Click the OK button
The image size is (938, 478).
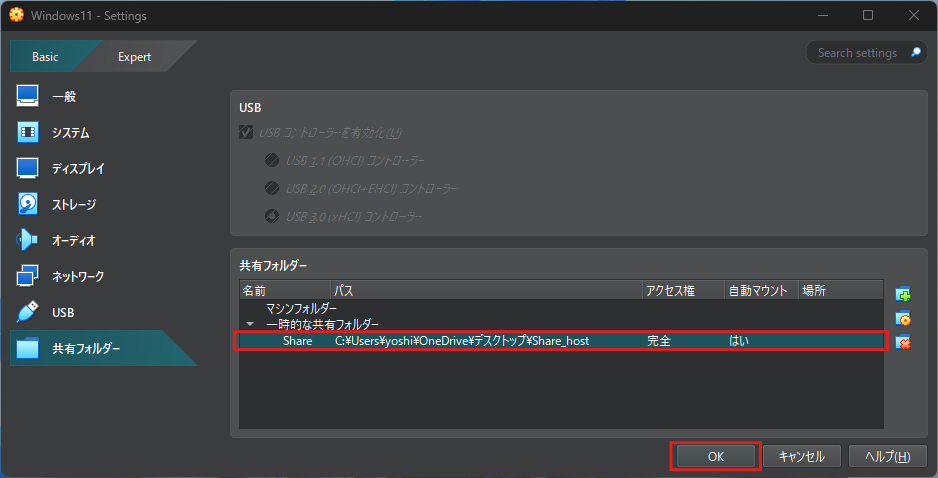tap(715, 456)
